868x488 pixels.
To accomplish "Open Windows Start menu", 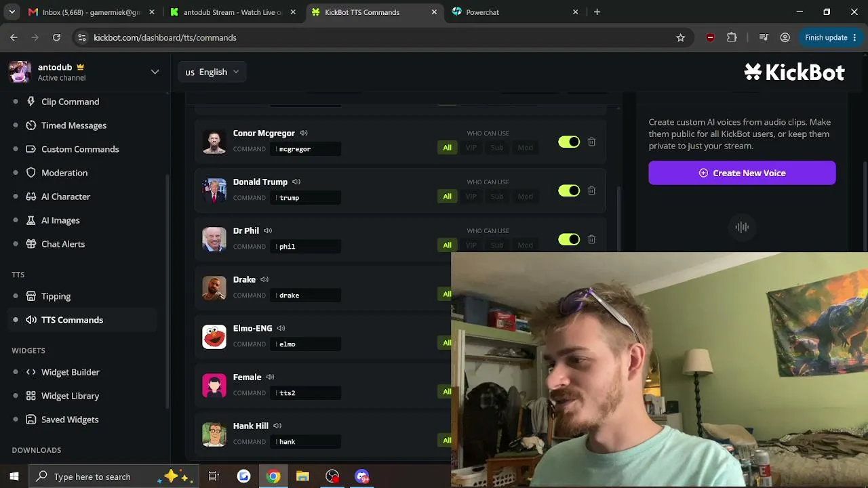I will point(14,476).
